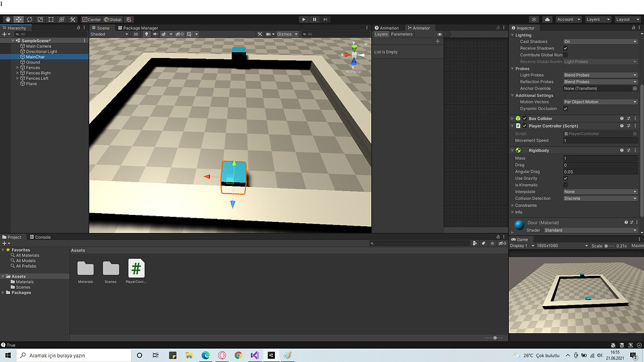Open the Custom Editor tool
Screen dimensions: 644x362
[x=72, y=19]
